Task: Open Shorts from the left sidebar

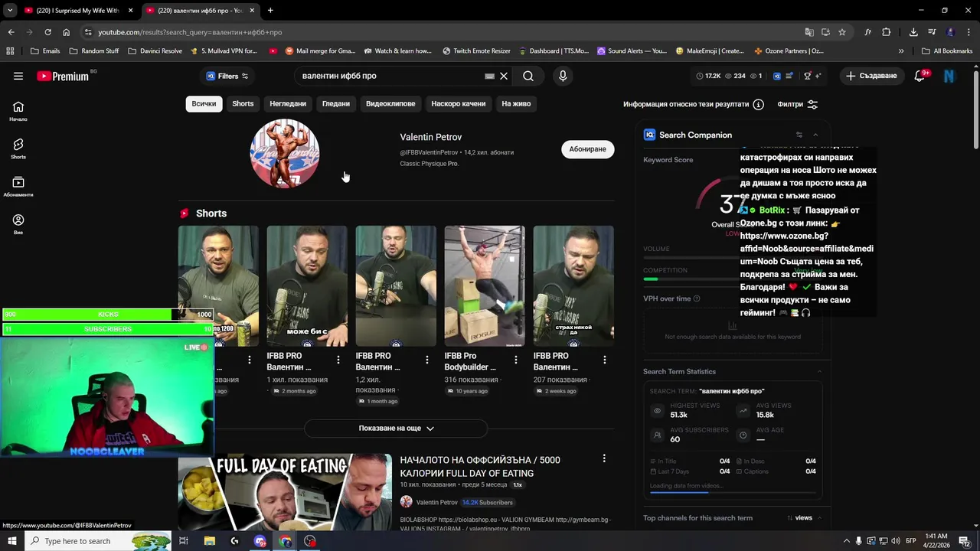Action: point(18,148)
